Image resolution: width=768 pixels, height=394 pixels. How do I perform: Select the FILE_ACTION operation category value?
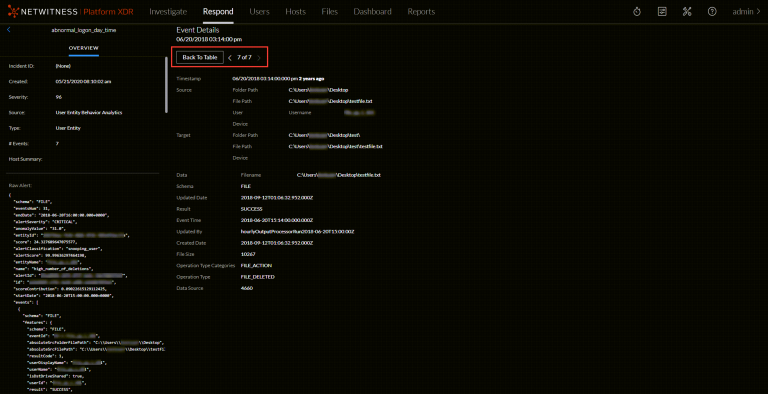[x=256, y=266]
